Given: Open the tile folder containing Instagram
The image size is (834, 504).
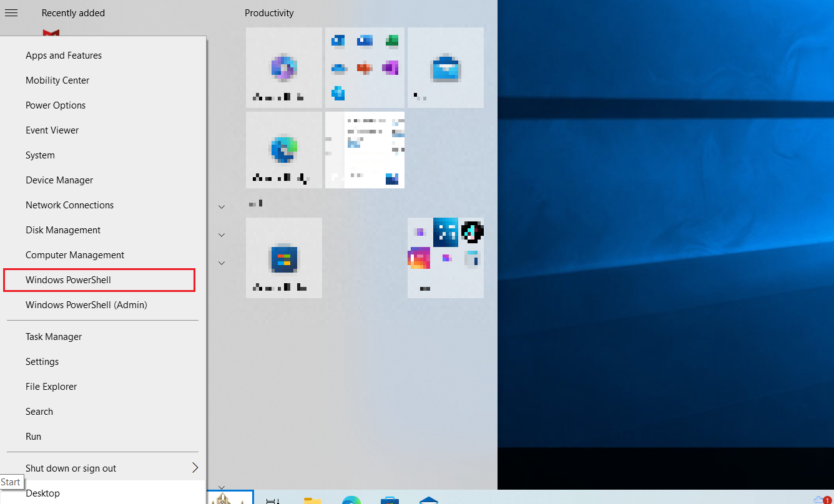Looking at the screenshot, I should click(x=445, y=258).
